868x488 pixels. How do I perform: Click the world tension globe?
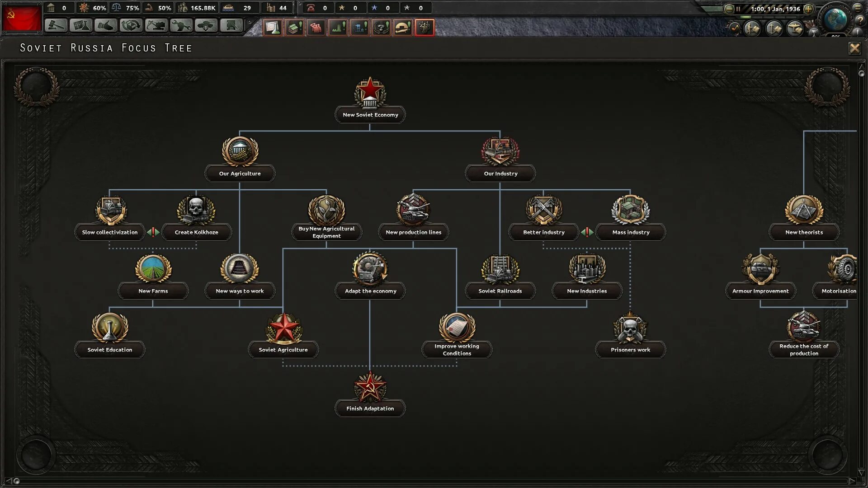(835, 19)
